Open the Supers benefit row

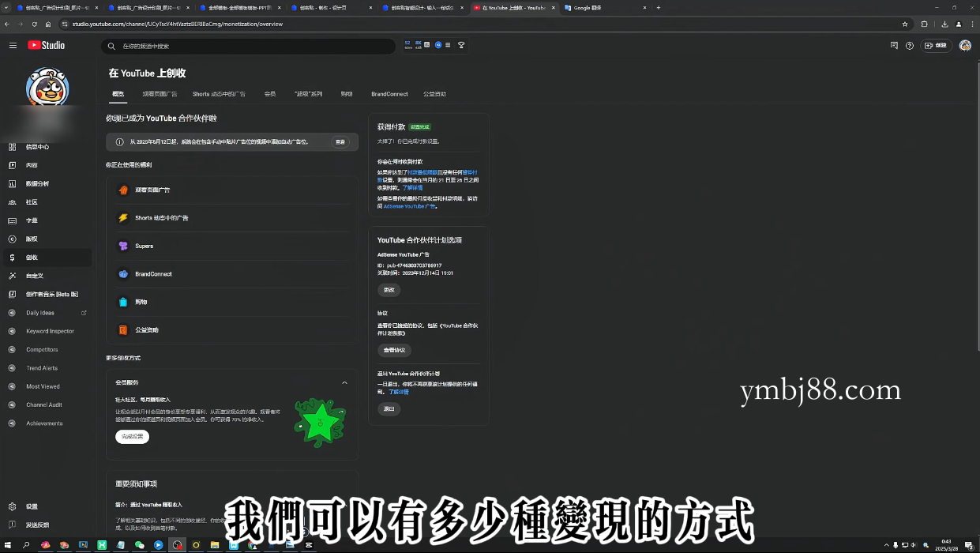[x=233, y=246]
